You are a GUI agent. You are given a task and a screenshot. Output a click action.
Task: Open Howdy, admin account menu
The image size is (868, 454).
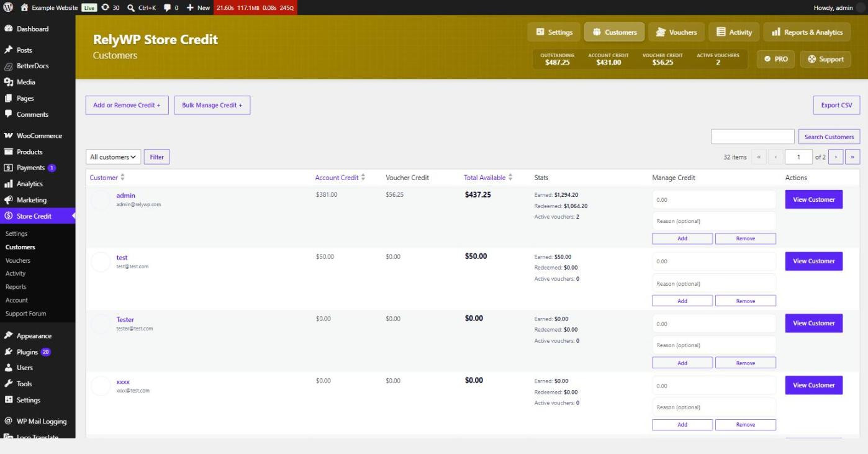coord(839,7)
